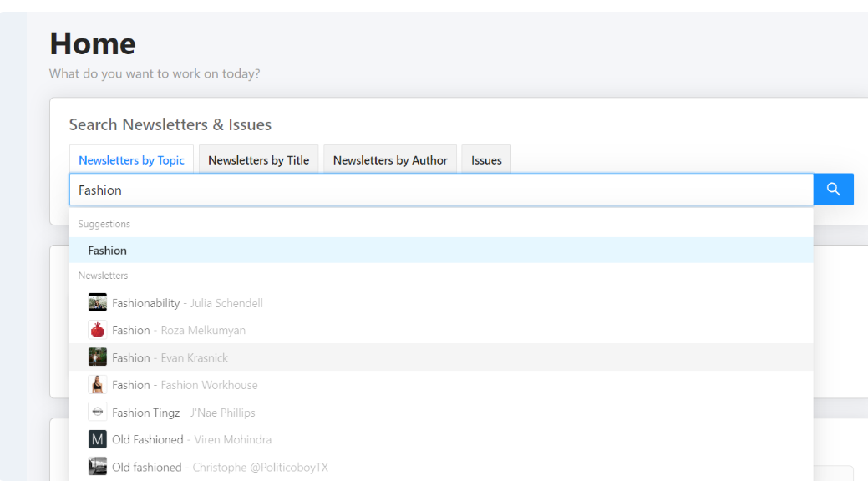
Task: Click the Evan Krasnick Fashion newsletter icon
Action: (98, 357)
